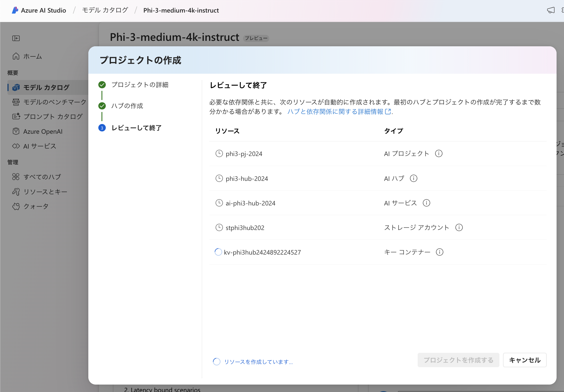The width and height of the screenshot is (564, 392).
Task: Click the progress spinner beside リソースを作成しています
Action: [x=217, y=362]
